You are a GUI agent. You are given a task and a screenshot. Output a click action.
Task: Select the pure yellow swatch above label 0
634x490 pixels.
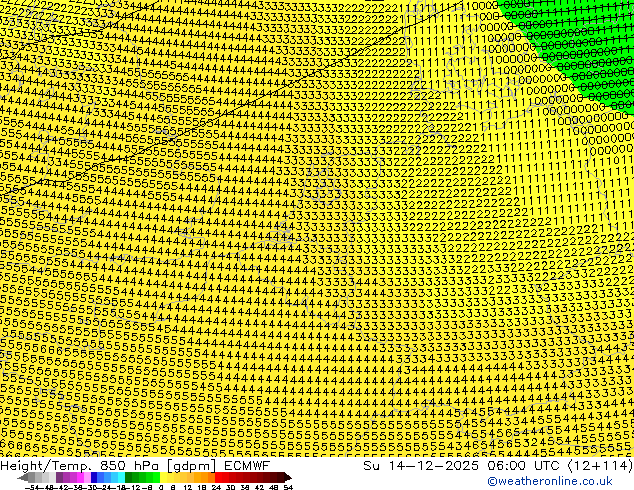click(x=163, y=477)
